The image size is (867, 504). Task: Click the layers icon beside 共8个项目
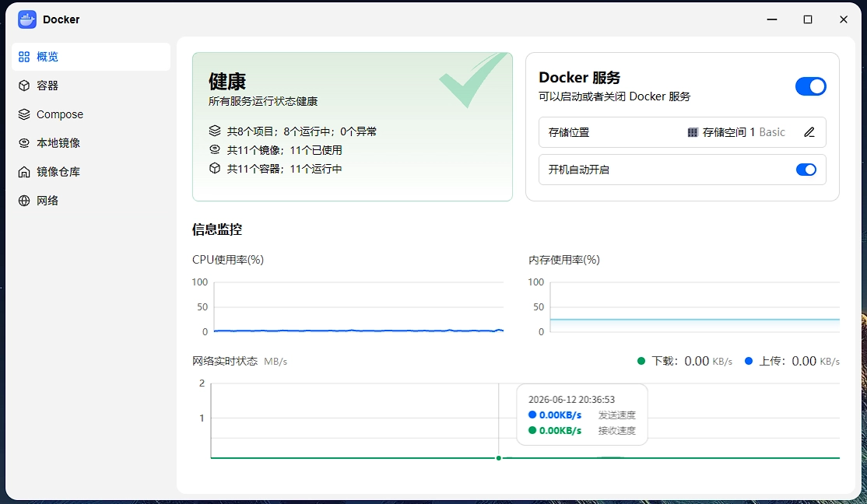pos(215,131)
